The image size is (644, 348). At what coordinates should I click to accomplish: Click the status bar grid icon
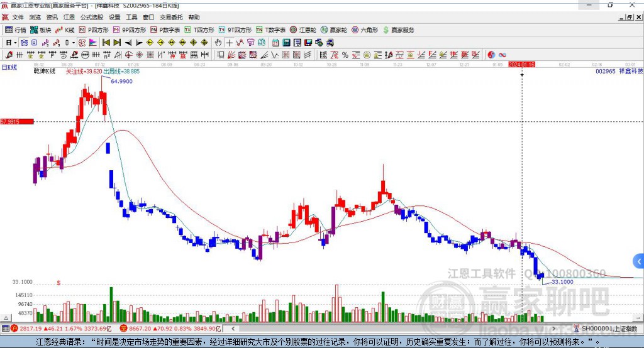tap(5, 329)
